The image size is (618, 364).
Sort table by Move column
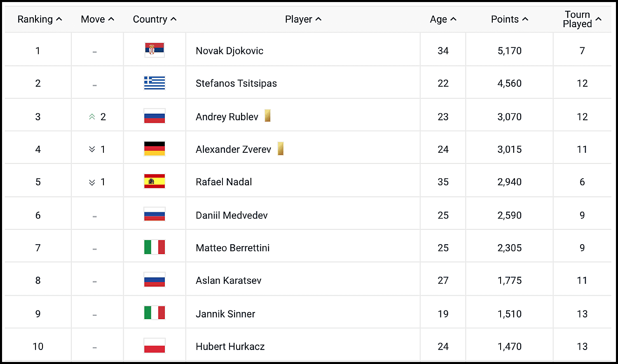tap(97, 19)
